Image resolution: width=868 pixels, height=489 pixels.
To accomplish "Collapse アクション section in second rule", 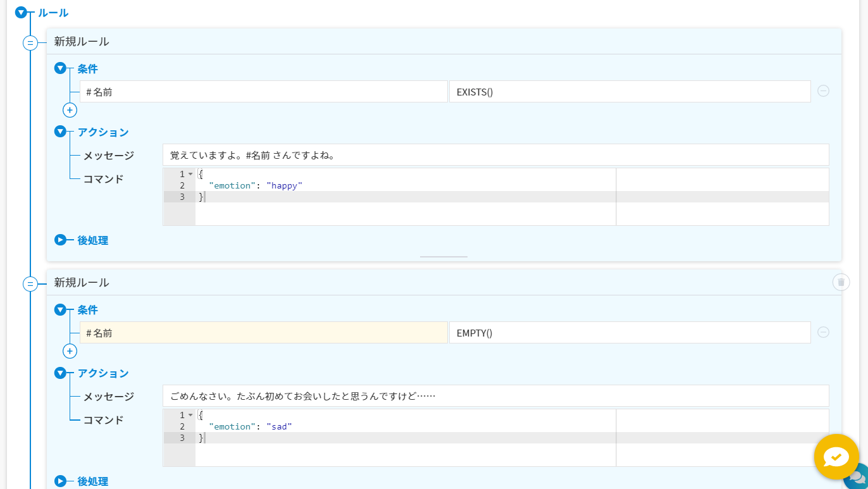I will pyautogui.click(x=60, y=373).
